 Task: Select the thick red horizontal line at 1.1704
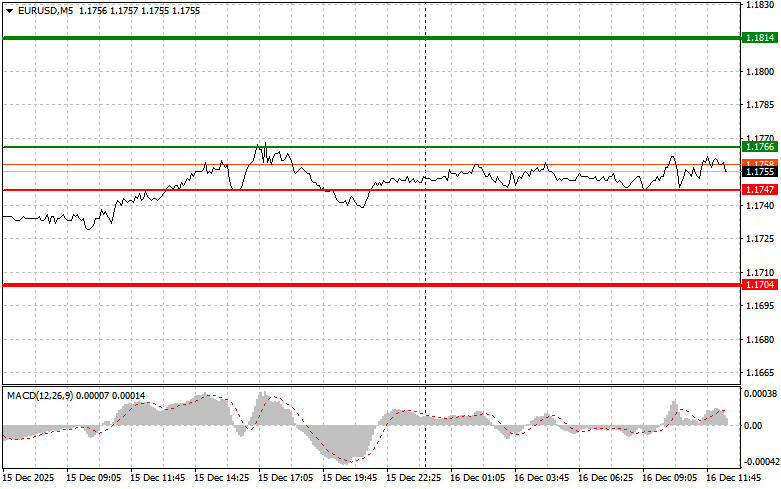coord(372,285)
